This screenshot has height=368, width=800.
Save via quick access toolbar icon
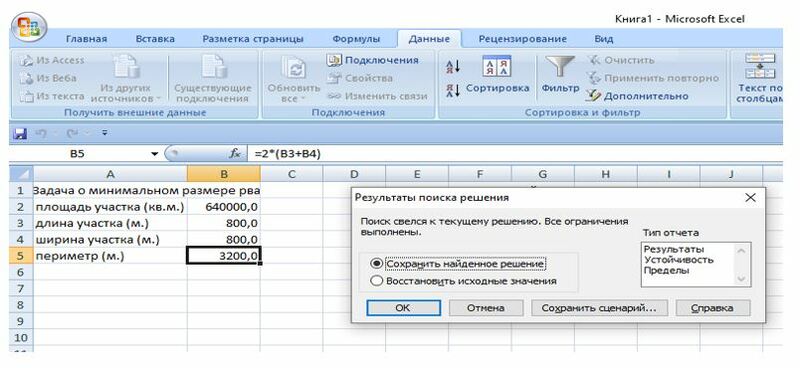20,133
